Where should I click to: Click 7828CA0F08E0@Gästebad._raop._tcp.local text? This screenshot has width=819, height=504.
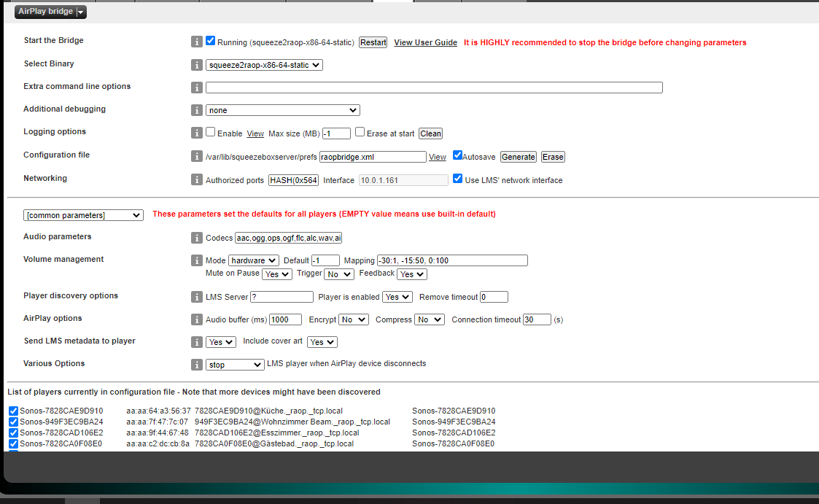(274, 444)
